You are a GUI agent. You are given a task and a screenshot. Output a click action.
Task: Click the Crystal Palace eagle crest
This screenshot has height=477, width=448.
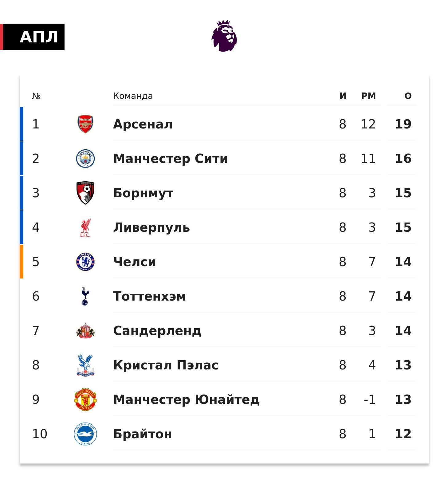[85, 365]
